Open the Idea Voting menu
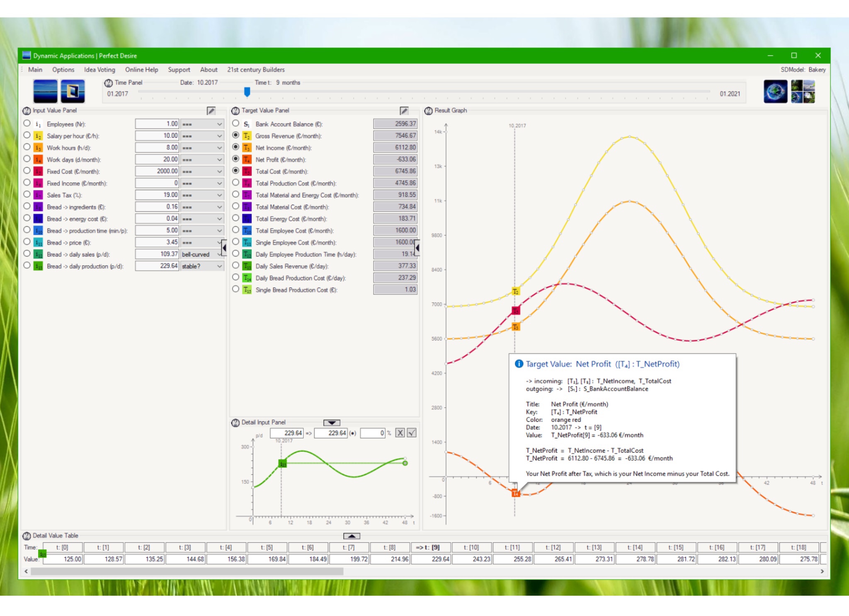This screenshot has width=849, height=616. point(99,70)
